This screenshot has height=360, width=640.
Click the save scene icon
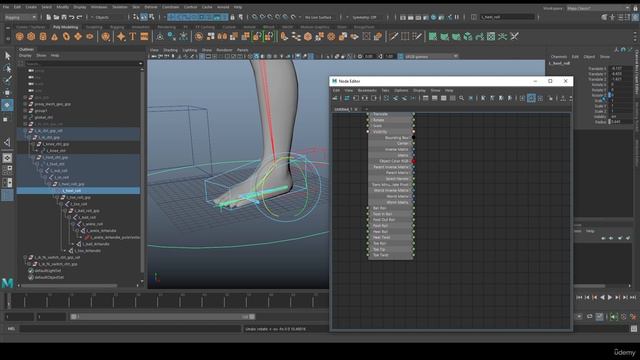tap(64, 17)
